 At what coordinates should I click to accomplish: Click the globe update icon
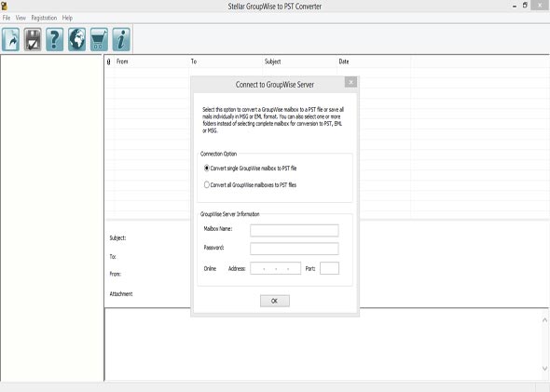pyautogui.click(x=76, y=39)
